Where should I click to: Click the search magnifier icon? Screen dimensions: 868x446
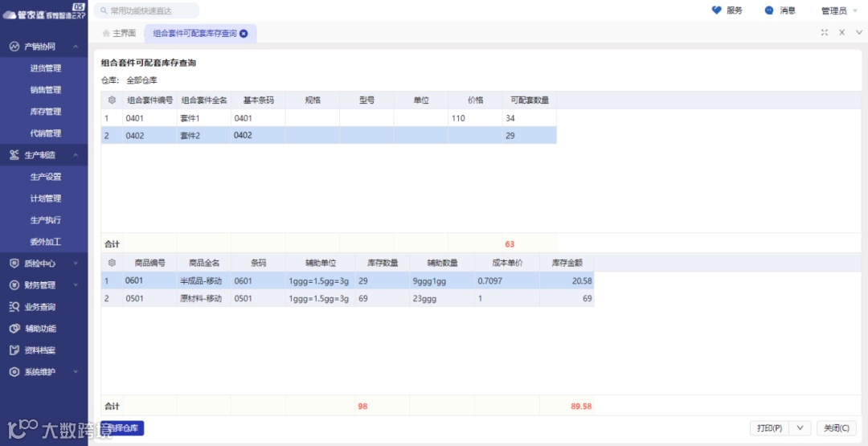click(x=104, y=10)
